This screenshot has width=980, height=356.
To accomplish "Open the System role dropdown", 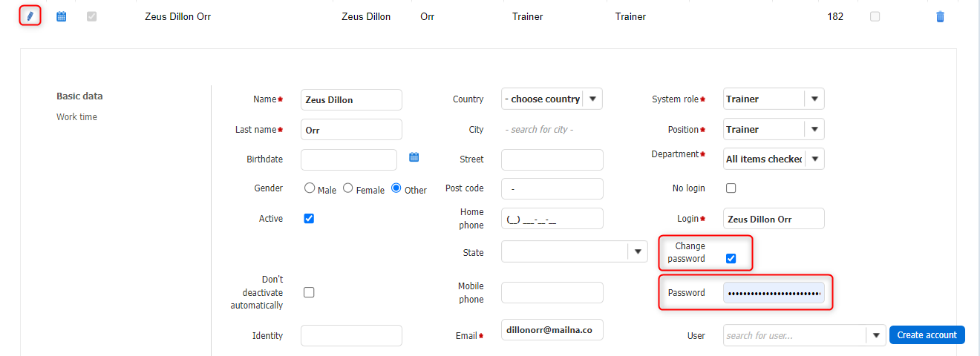I will point(814,99).
